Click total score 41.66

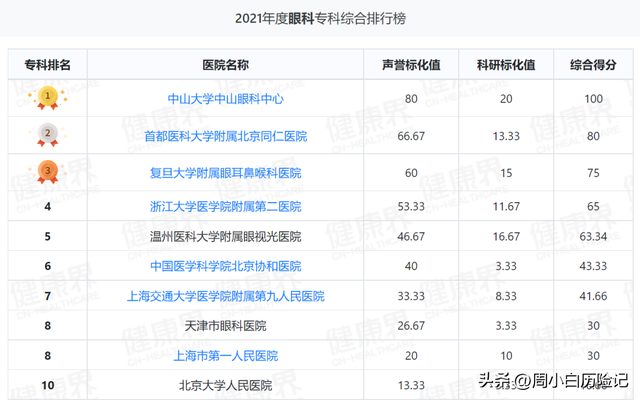tap(593, 296)
